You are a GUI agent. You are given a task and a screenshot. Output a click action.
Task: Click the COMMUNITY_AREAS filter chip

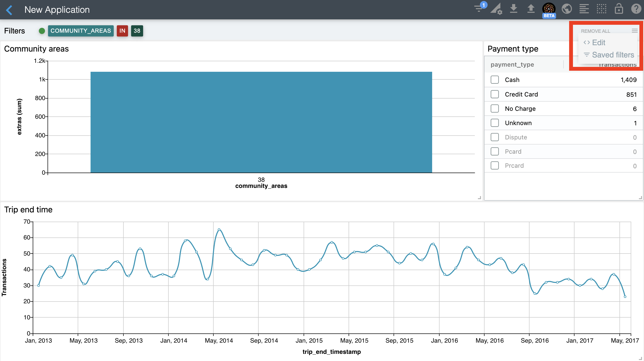coord(80,31)
